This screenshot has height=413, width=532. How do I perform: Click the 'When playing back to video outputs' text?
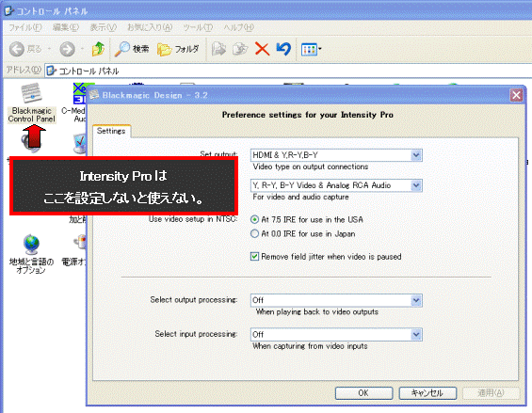coord(317,312)
